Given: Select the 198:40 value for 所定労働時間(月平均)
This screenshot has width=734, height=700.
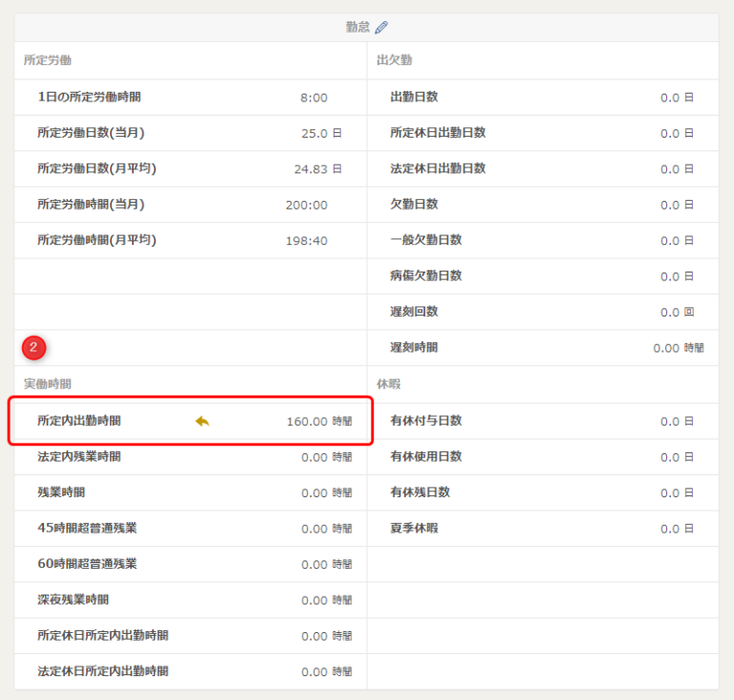Looking at the screenshot, I should [306, 241].
